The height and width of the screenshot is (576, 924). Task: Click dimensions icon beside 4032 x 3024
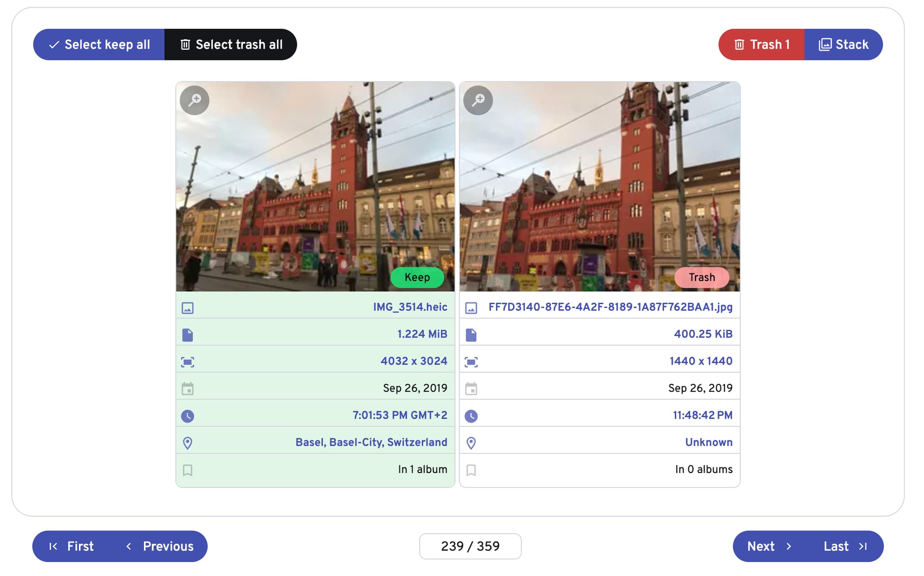[x=188, y=362]
